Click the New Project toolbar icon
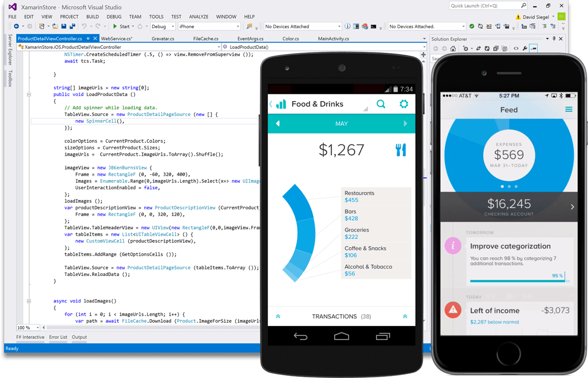The width and height of the screenshot is (588, 378). click(42, 26)
